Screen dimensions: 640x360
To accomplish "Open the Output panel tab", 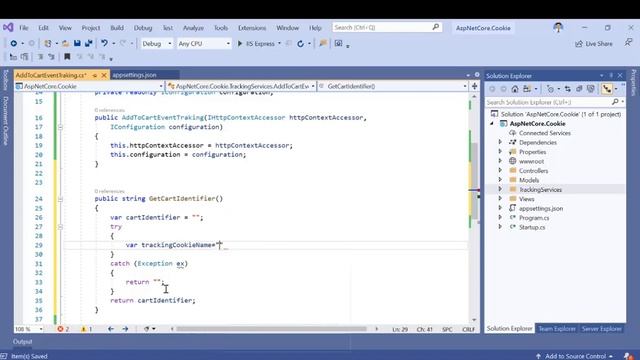I will pos(22,342).
